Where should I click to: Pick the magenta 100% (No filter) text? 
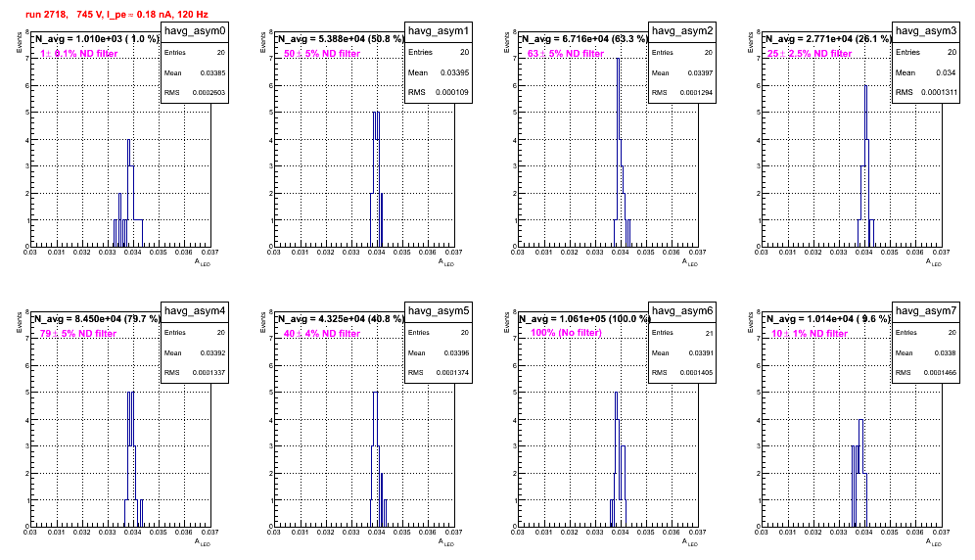pos(566,333)
